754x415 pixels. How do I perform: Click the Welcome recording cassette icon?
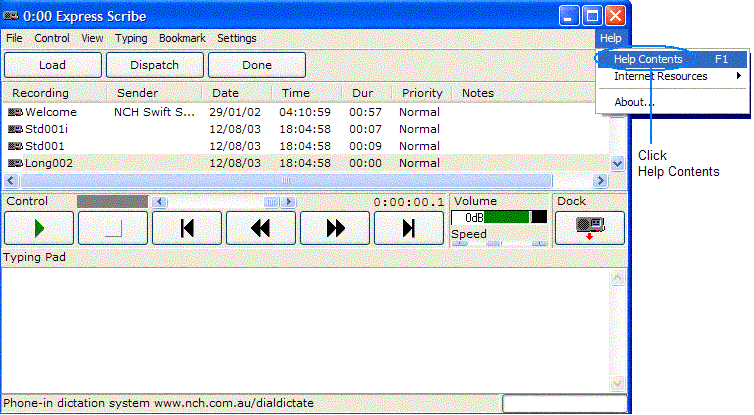15,112
